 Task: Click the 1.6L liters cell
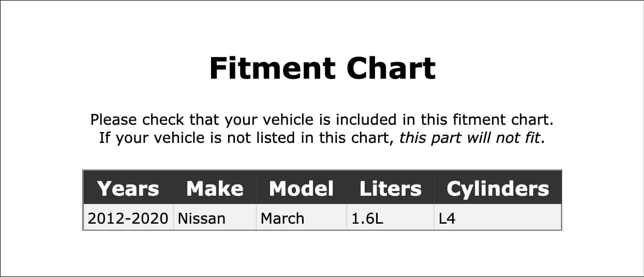pos(390,218)
